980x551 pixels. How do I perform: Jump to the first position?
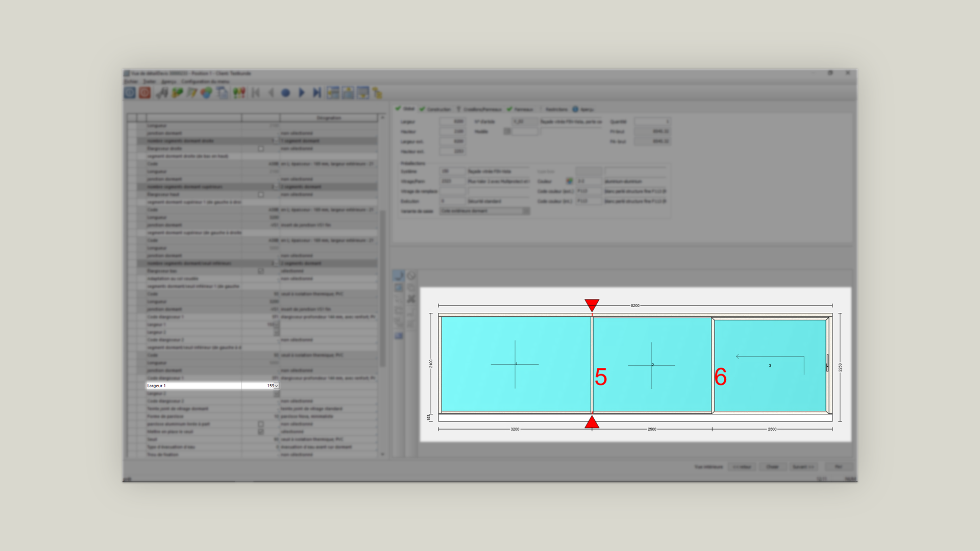256,93
